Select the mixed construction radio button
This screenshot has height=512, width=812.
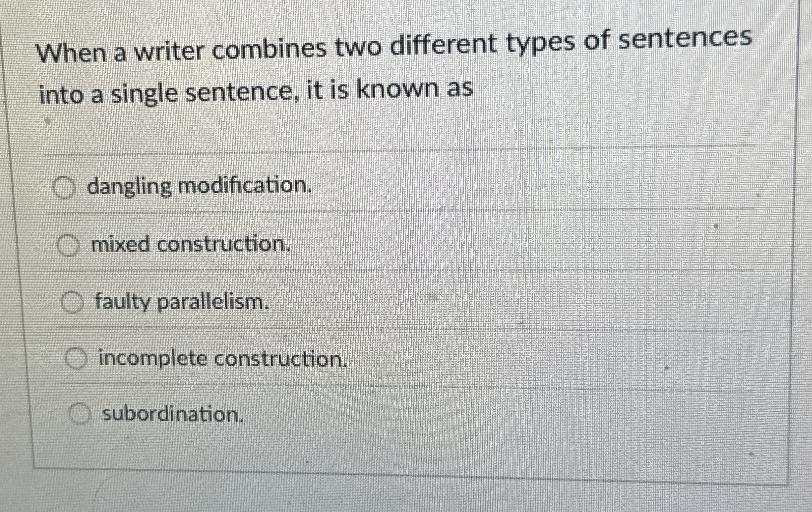[x=67, y=246]
